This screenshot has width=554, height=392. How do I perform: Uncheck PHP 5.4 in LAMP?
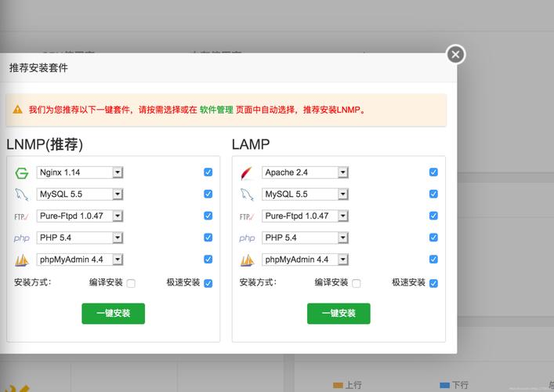(433, 238)
